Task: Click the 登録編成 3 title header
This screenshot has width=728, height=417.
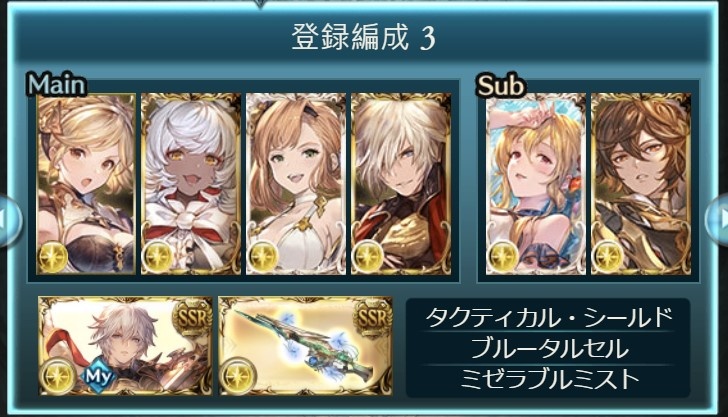Action: point(364,37)
